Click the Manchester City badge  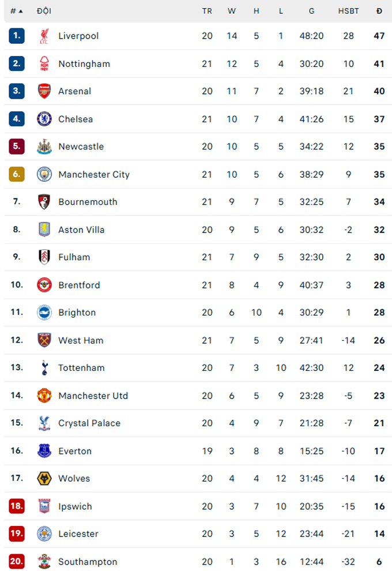tap(44, 174)
